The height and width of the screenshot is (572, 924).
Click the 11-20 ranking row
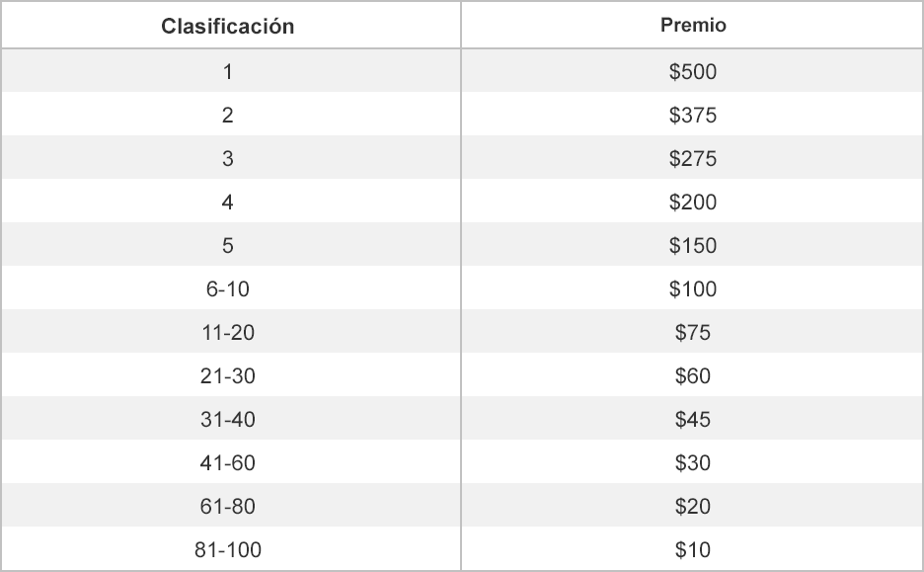coord(462,331)
